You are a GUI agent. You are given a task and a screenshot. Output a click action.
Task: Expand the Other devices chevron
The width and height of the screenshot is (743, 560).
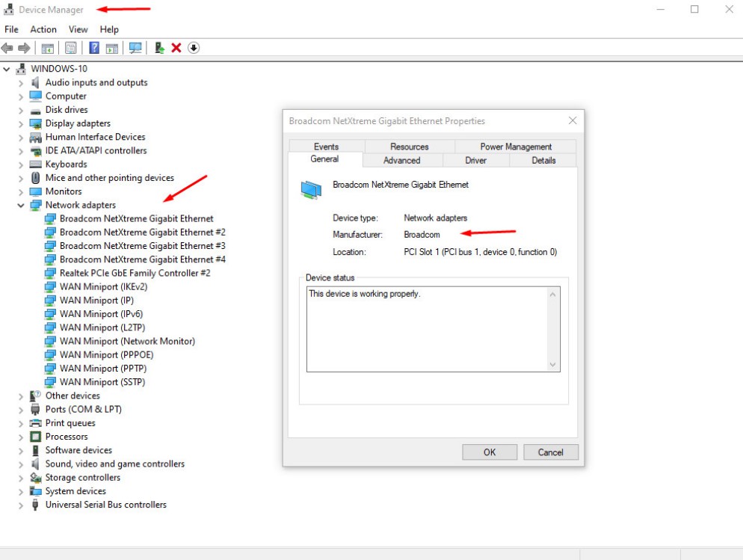tap(21, 396)
